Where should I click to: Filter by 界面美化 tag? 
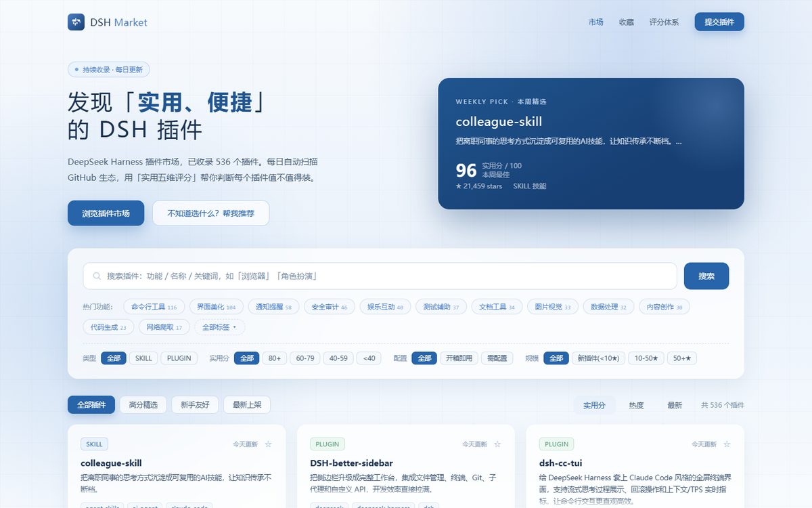click(217, 307)
